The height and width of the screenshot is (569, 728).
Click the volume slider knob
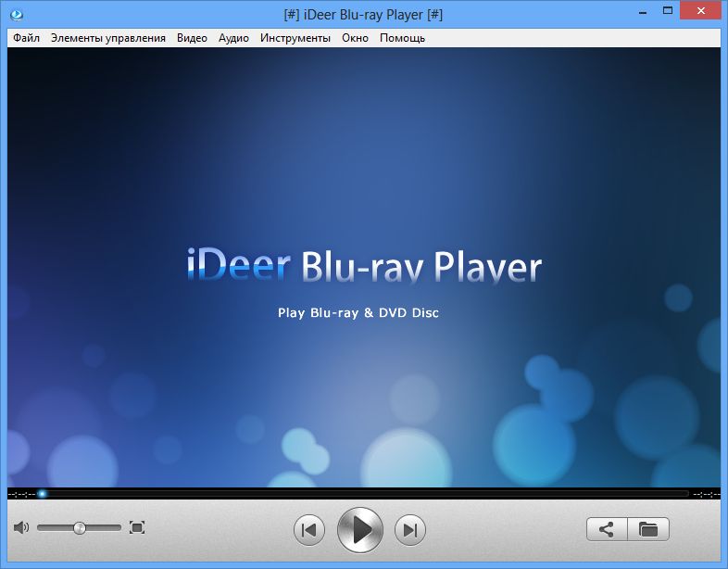pos(80,527)
